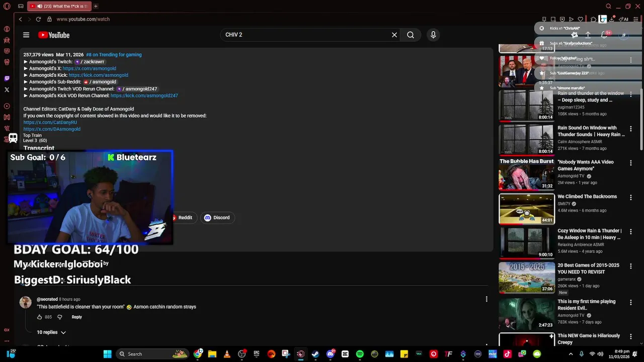The height and width of the screenshot is (362, 644).
Task: Mute the tab via its speaker icon
Action: pos(40,6)
